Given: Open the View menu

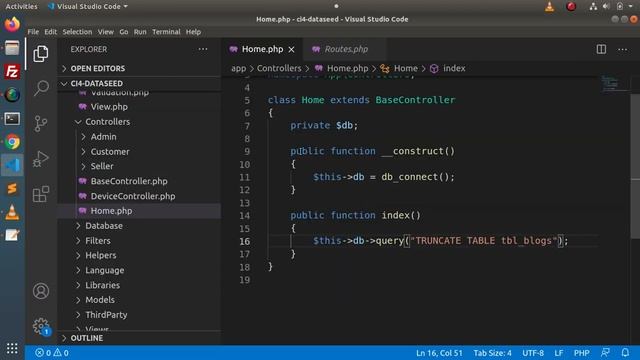Looking at the screenshot, I should (x=106, y=32).
